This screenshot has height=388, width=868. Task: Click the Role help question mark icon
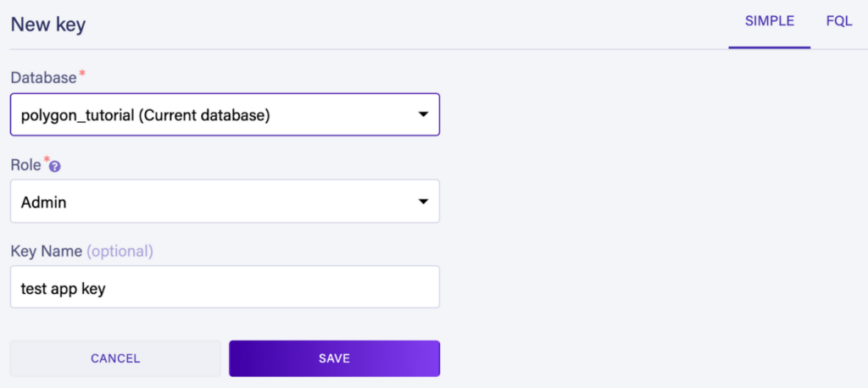55,167
